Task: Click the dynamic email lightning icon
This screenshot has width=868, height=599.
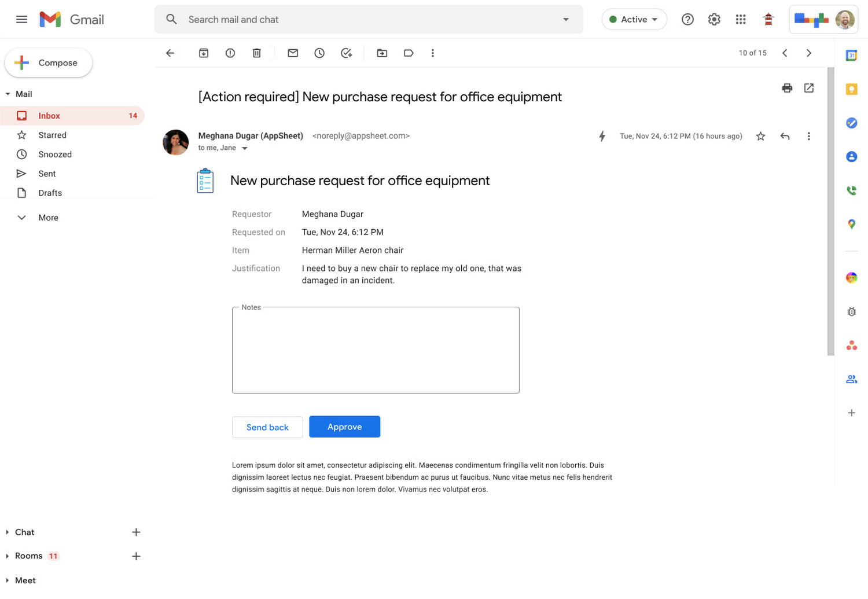Action: coord(602,136)
